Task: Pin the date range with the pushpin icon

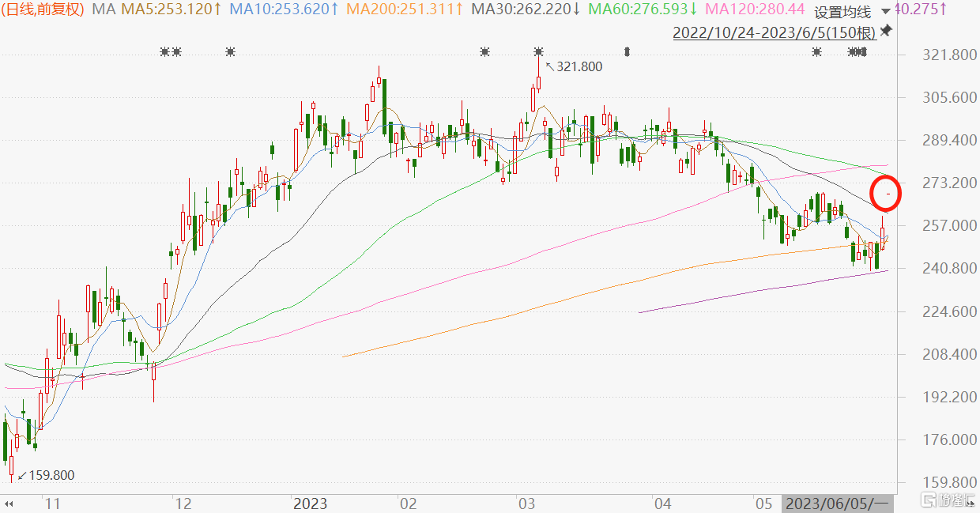Action: 886,30
